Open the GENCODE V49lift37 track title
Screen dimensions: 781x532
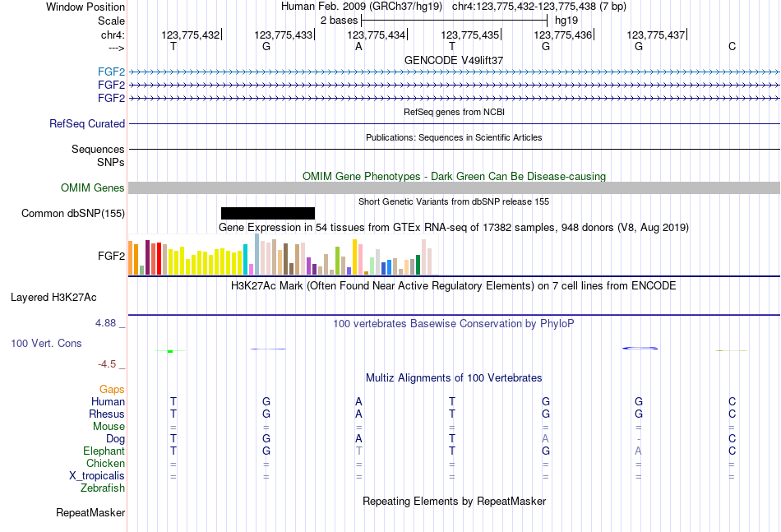tap(454, 60)
